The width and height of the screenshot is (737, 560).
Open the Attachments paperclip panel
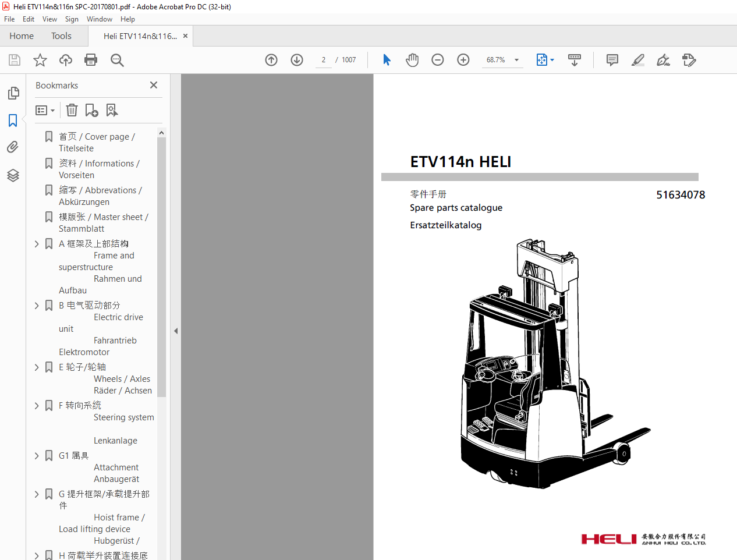(13, 147)
